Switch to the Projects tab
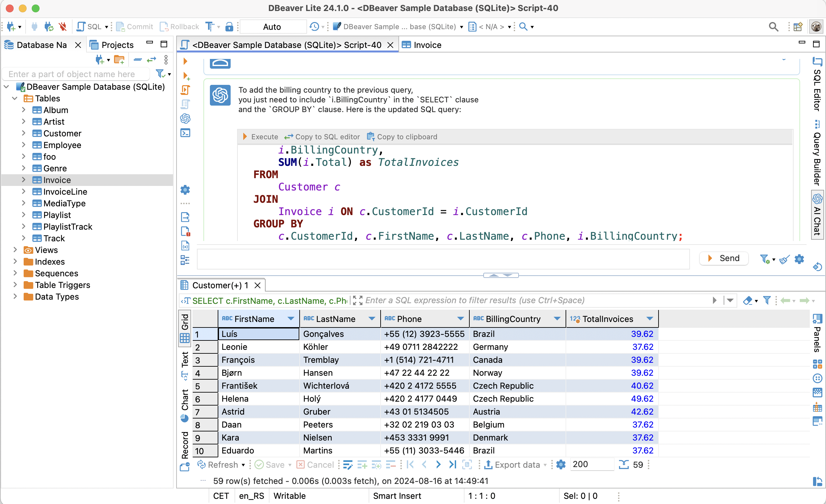The width and height of the screenshot is (826, 504). [x=112, y=45]
